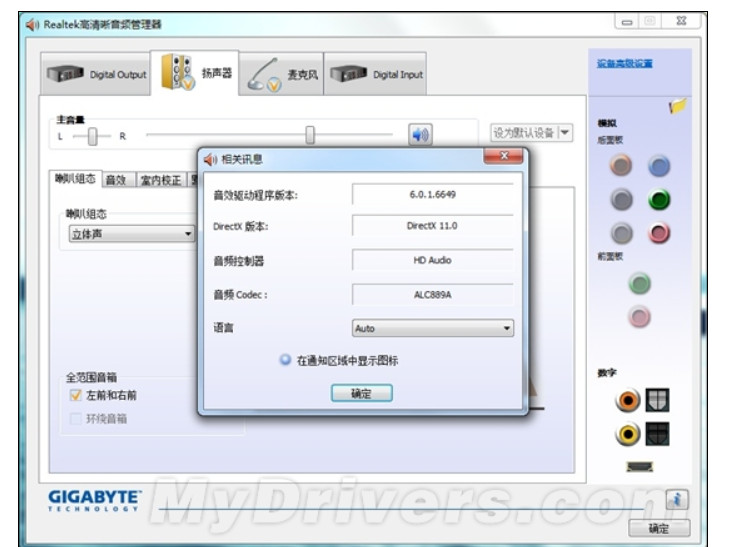Click the DirectX 11.0 version field

point(433,226)
